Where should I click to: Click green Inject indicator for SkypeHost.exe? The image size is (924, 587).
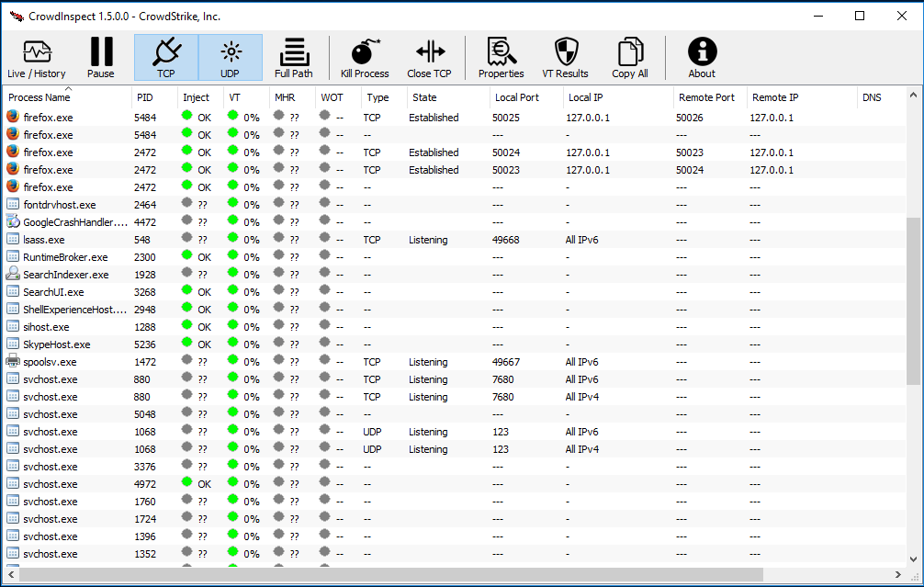[186, 343]
